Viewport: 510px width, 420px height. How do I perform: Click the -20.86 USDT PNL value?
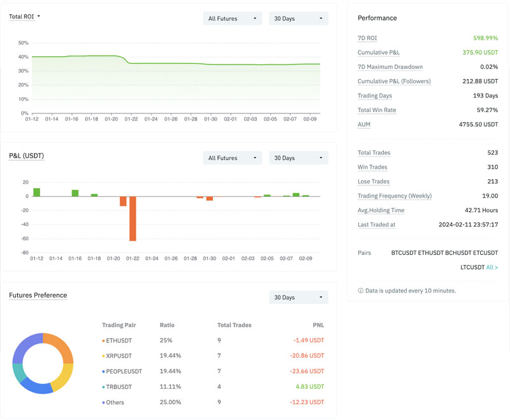pyautogui.click(x=307, y=356)
